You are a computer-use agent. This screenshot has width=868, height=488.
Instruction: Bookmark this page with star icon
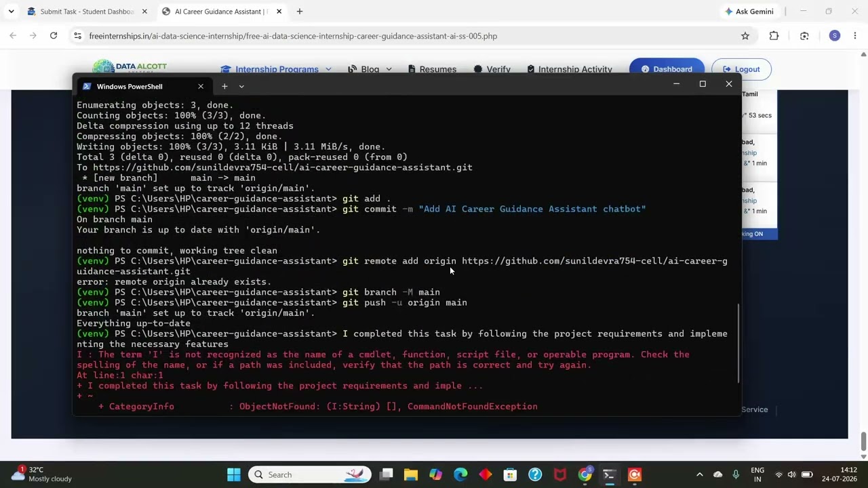point(745,36)
